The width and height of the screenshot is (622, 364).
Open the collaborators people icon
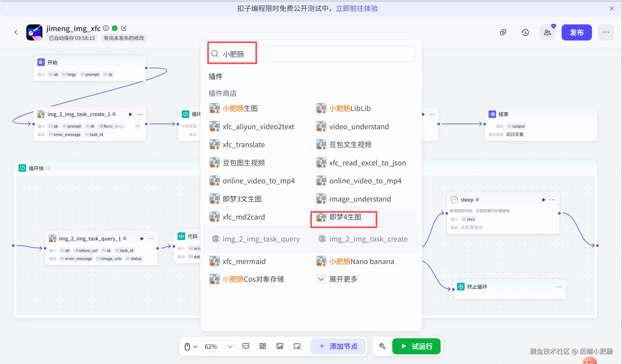(x=547, y=32)
